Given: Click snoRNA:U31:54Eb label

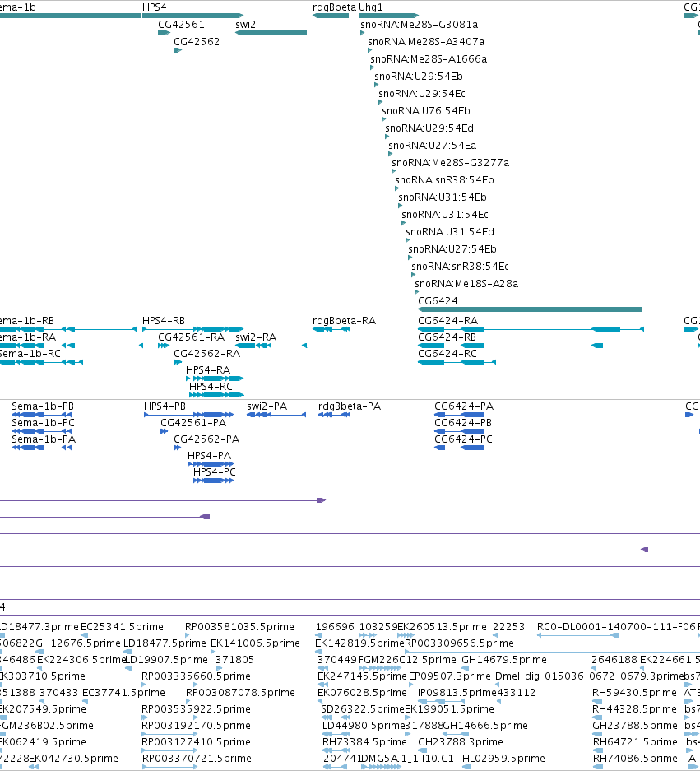Looking at the screenshot, I should click(x=443, y=197).
